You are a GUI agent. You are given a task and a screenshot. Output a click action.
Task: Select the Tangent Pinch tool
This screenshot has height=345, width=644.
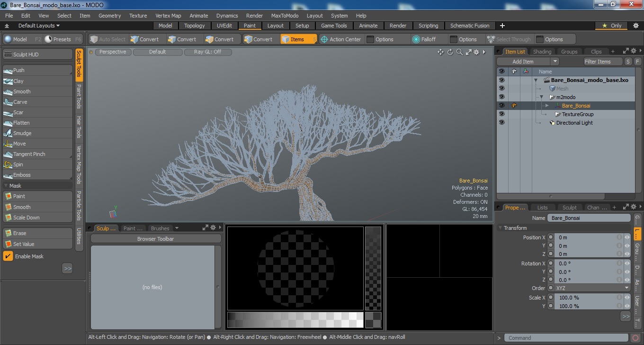click(x=37, y=154)
